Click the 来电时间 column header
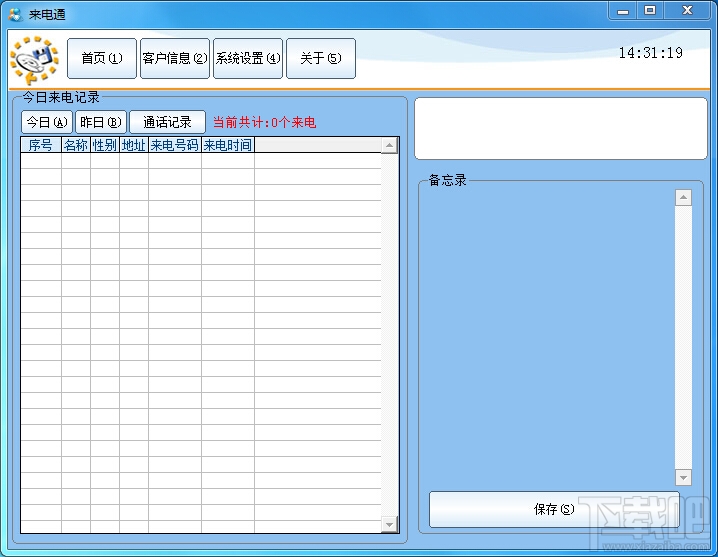The width and height of the screenshot is (718, 557). click(x=228, y=145)
